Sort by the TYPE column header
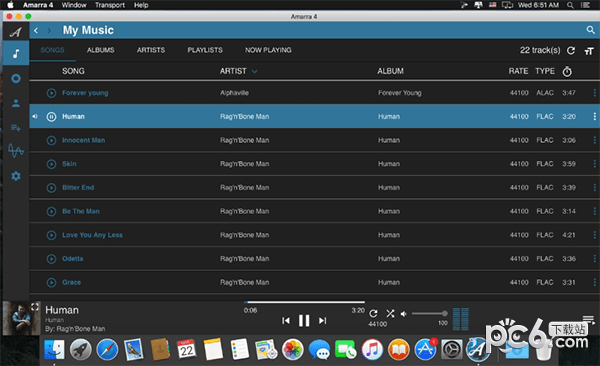This screenshot has width=600, height=366. (545, 71)
